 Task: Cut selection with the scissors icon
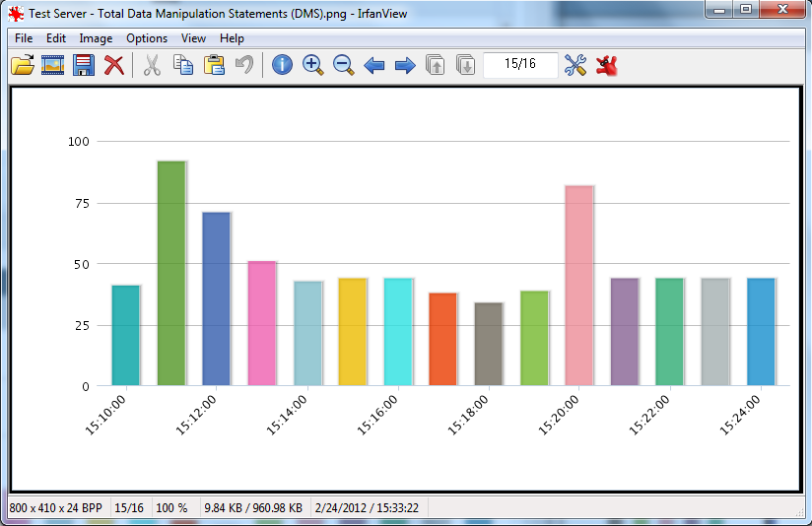tap(152, 65)
